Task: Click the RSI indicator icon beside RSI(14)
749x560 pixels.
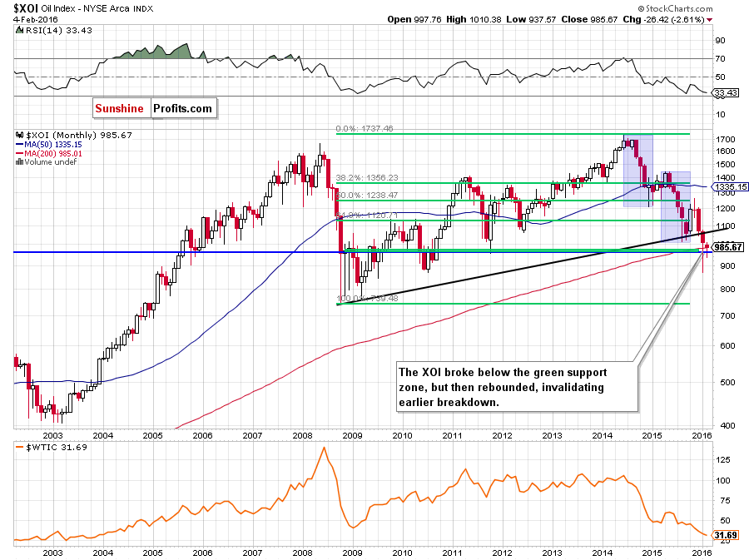Action: coord(19,30)
